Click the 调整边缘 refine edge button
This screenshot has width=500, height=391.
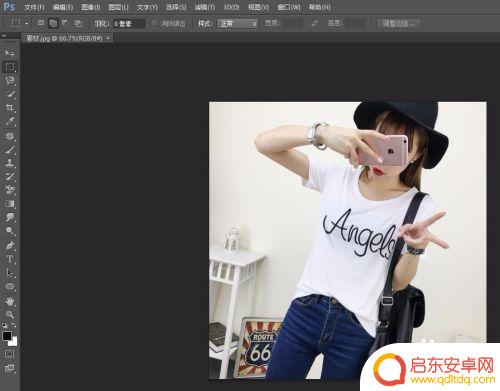(398, 23)
